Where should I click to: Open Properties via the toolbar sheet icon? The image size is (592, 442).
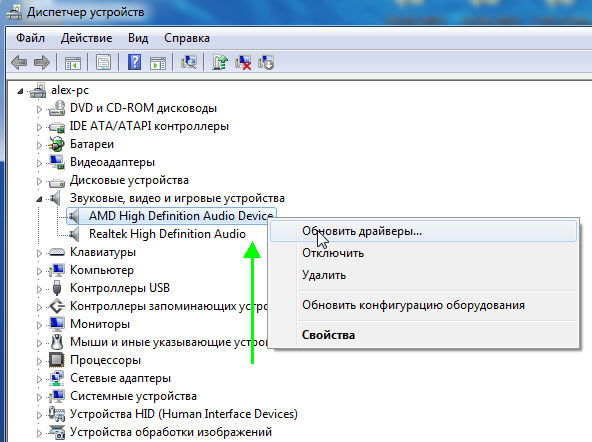point(103,62)
